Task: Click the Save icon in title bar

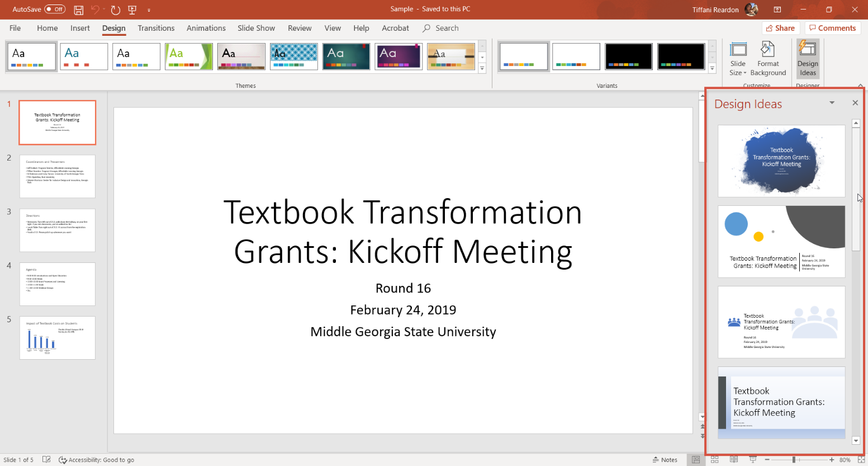Action: point(79,10)
